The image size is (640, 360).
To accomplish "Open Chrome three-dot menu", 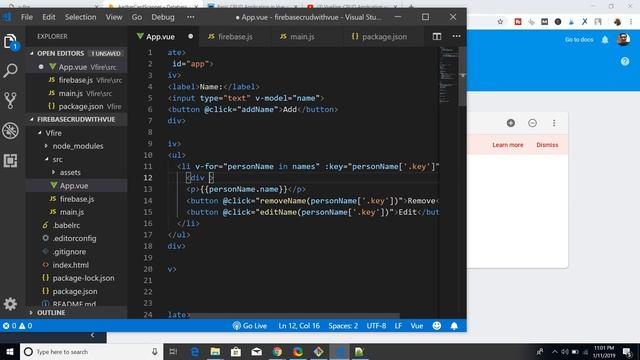I will click(x=631, y=22).
